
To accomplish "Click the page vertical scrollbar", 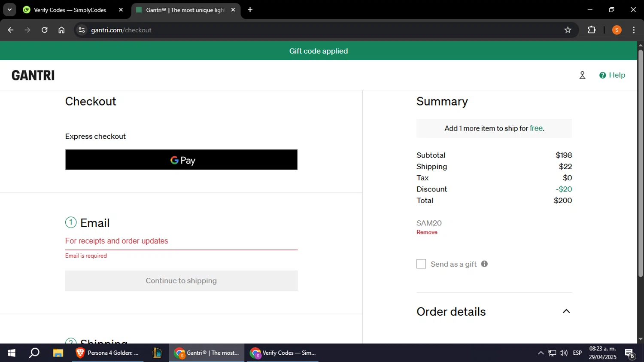I will pos(641,163).
